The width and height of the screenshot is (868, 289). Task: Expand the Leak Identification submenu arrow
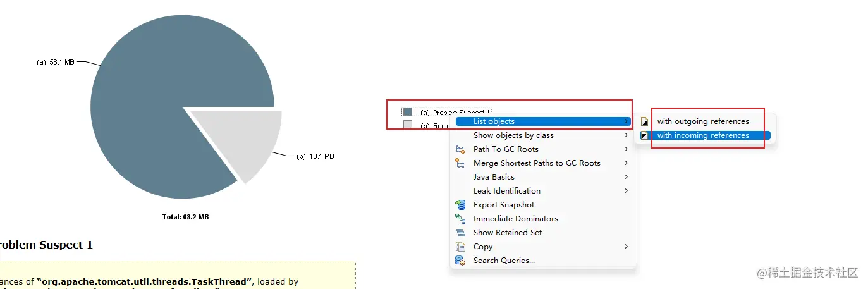pos(627,191)
